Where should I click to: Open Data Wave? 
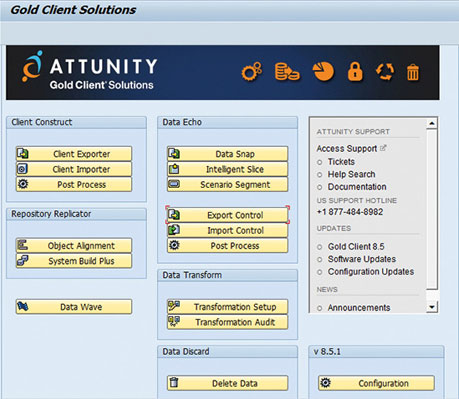click(74, 307)
